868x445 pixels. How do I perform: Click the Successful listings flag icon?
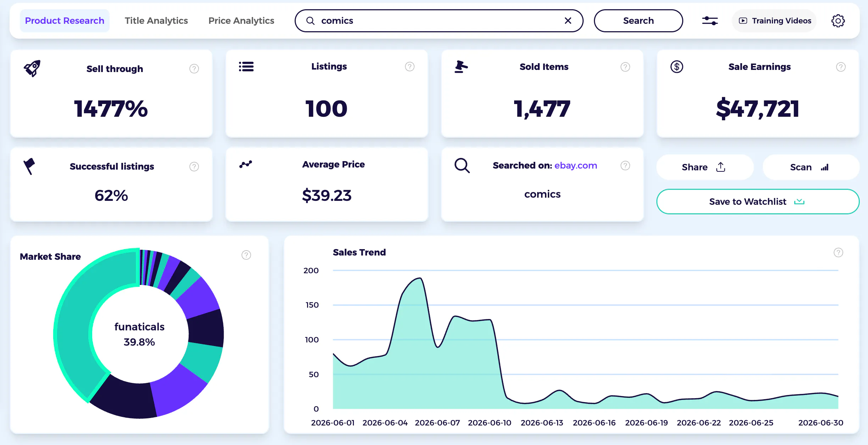click(x=29, y=166)
